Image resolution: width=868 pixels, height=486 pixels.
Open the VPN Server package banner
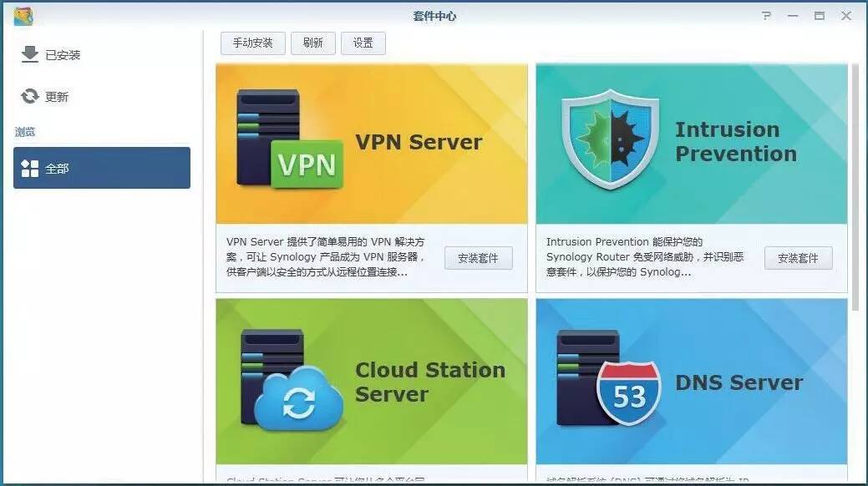pos(372,144)
